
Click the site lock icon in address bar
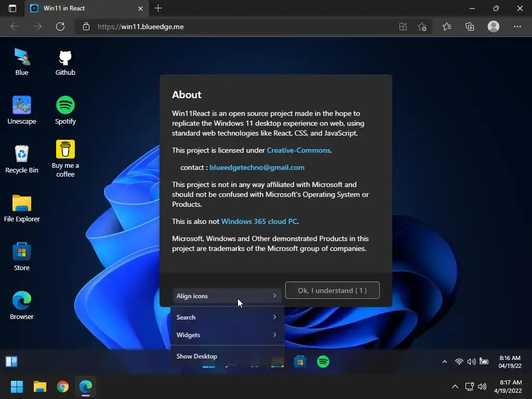86,26
